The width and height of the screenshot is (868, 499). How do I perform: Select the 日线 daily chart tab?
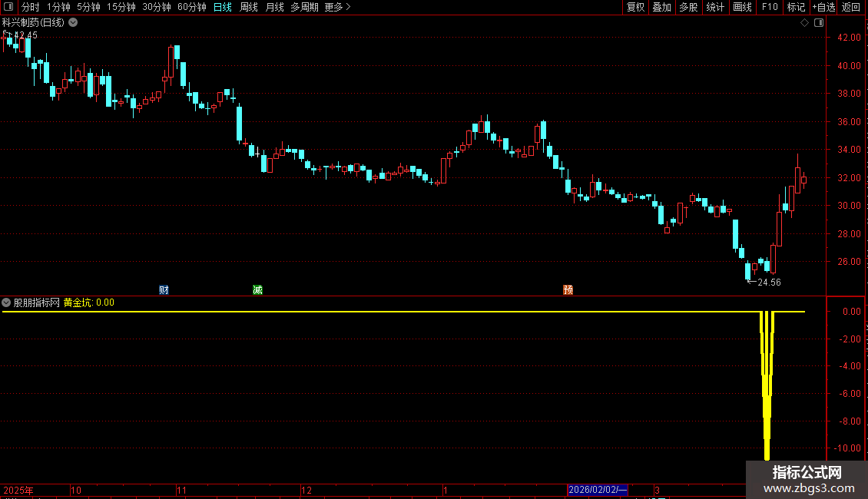click(223, 7)
